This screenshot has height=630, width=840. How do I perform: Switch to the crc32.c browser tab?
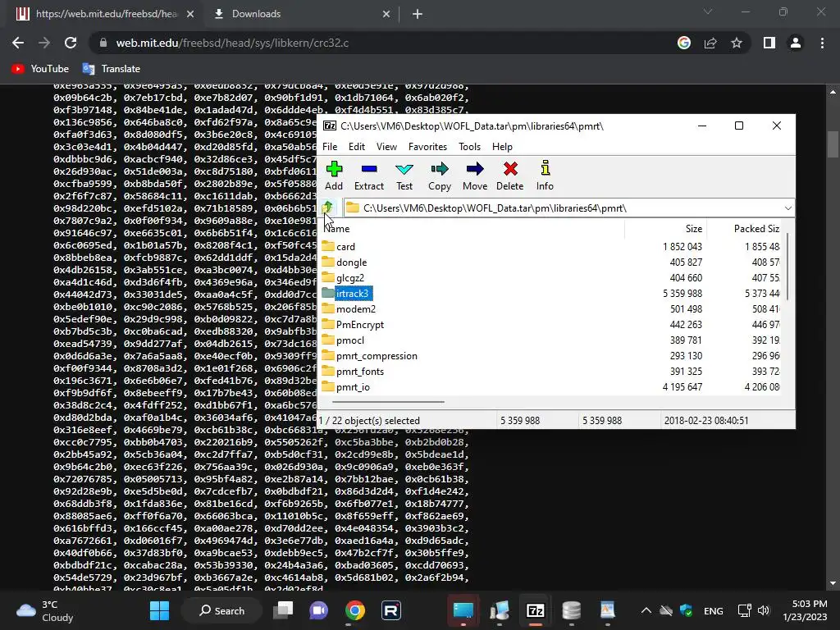104,14
